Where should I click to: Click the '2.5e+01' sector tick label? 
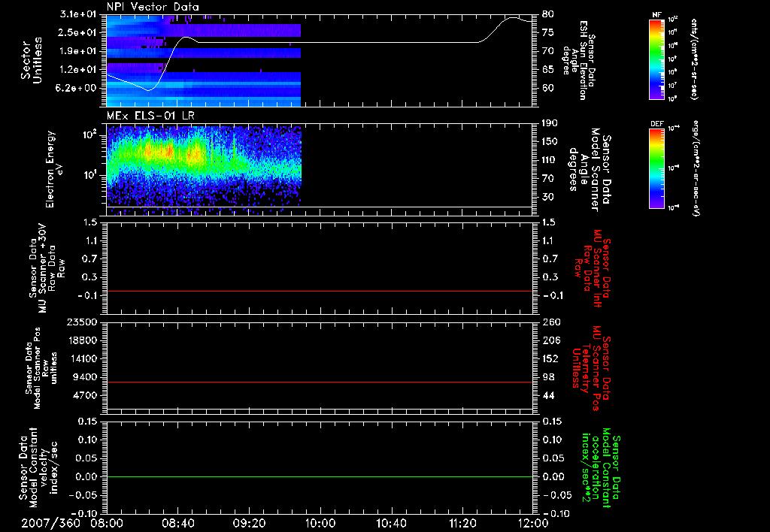pyautogui.click(x=78, y=32)
